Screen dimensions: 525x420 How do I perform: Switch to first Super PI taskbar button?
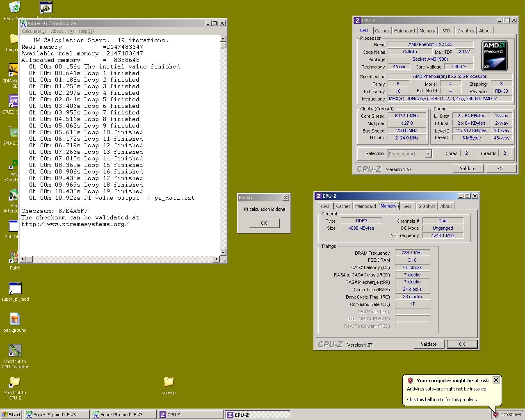pyautogui.click(x=57, y=415)
